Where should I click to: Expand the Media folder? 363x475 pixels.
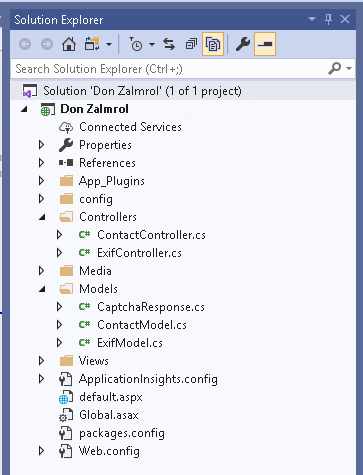tap(42, 271)
